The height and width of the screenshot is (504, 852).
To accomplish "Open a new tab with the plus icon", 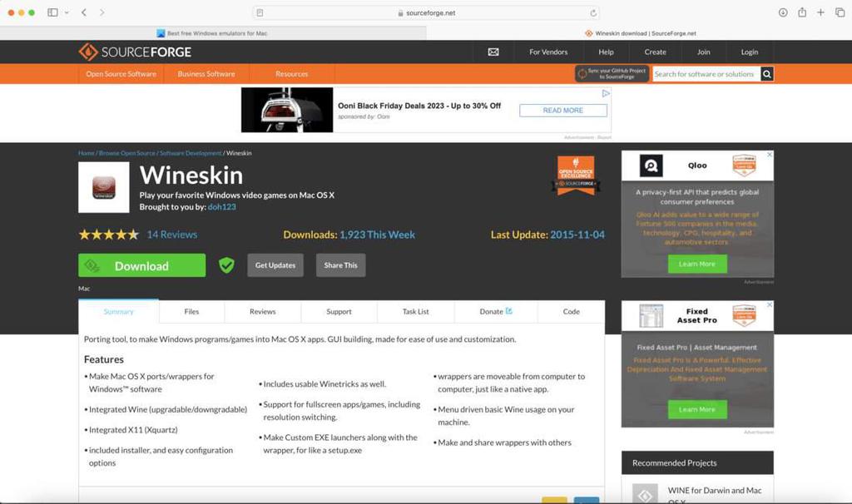I will pyautogui.click(x=820, y=12).
